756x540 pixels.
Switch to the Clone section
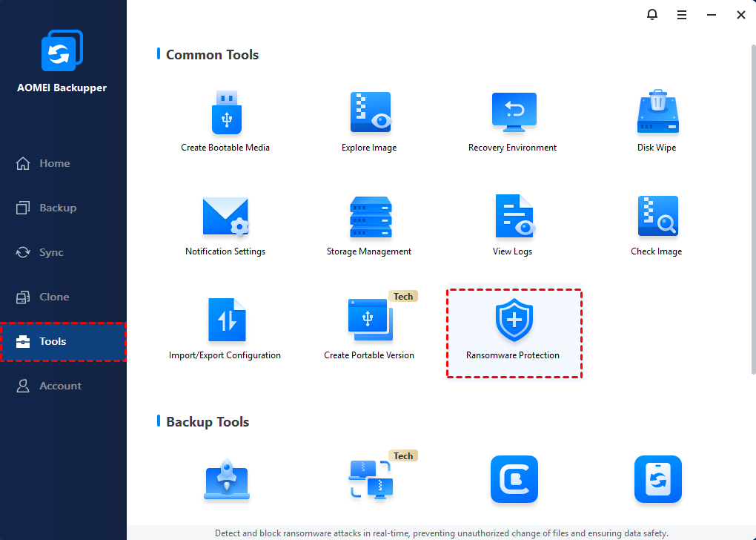click(x=63, y=297)
